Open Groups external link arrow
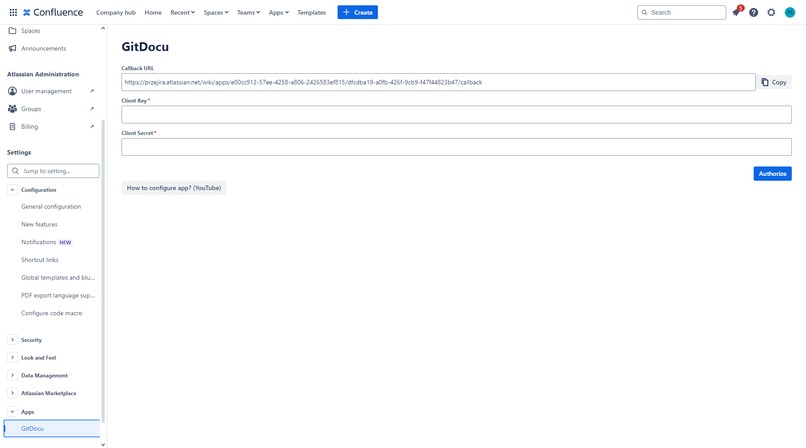This screenshot has width=806, height=448. click(92, 109)
